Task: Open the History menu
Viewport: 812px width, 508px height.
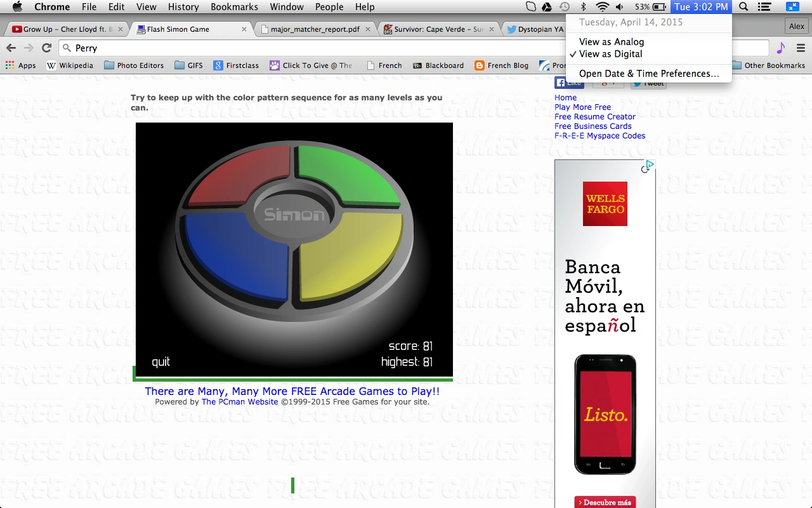Action: (x=183, y=7)
